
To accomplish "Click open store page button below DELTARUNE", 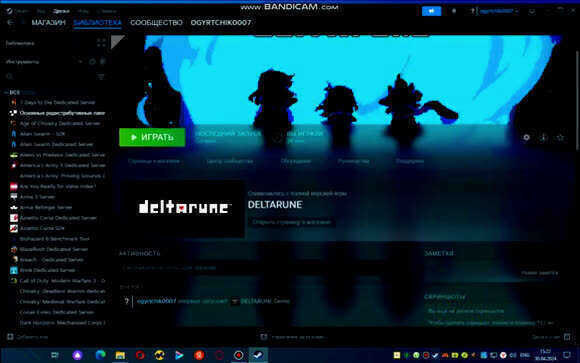I will (291, 222).
